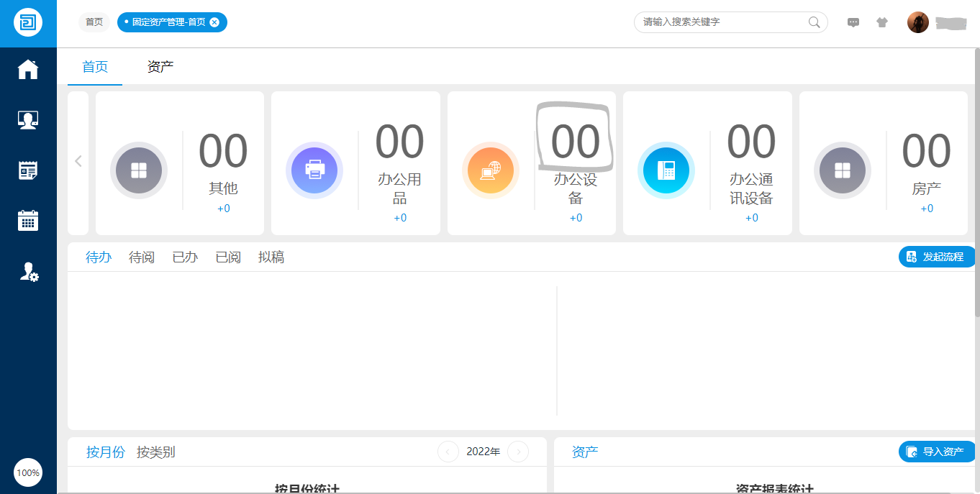Select the 已办 tab
This screenshot has width=980, height=494.
185,257
